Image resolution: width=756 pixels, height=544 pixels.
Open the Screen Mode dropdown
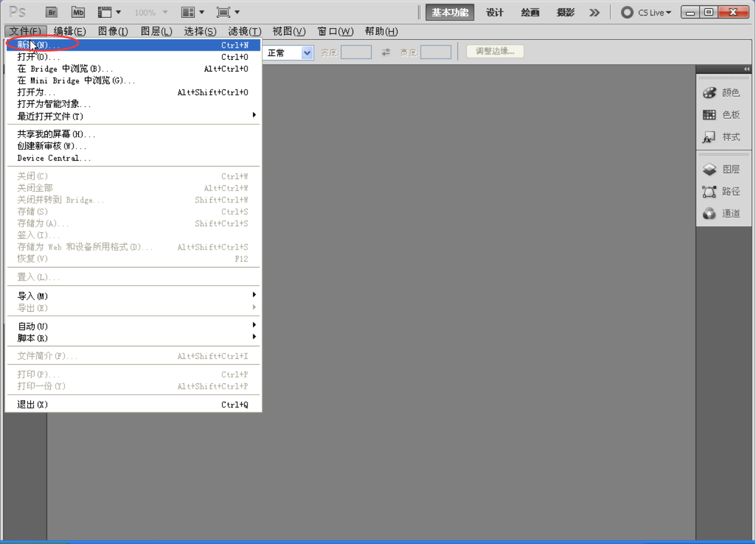[x=228, y=12]
